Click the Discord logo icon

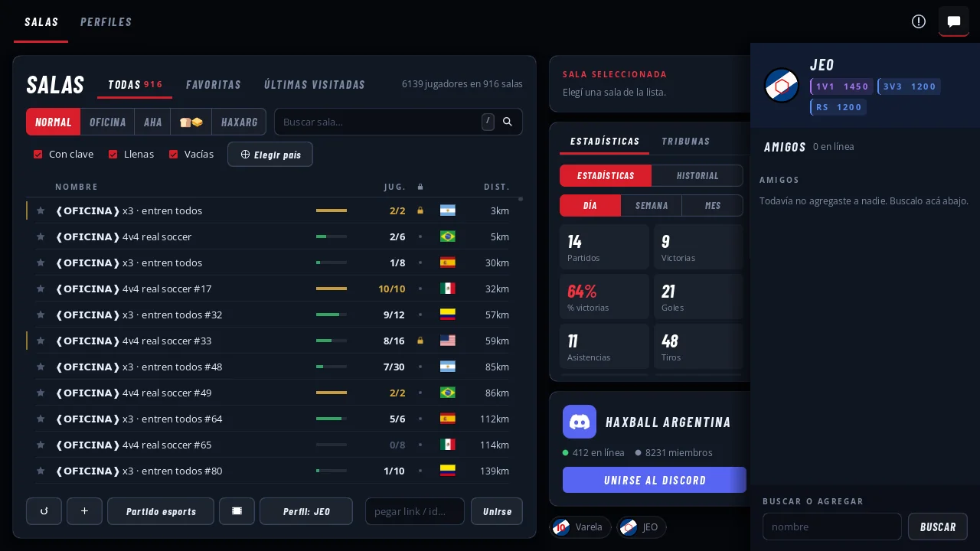[x=580, y=422]
